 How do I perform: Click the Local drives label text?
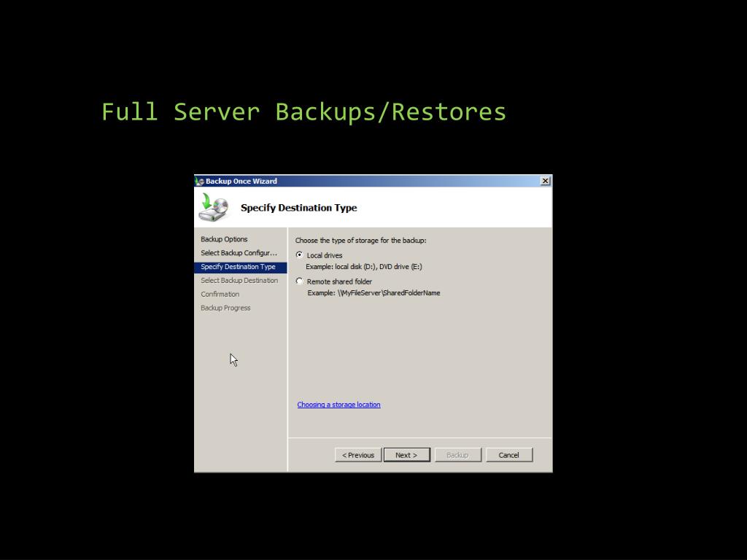pos(325,256)
